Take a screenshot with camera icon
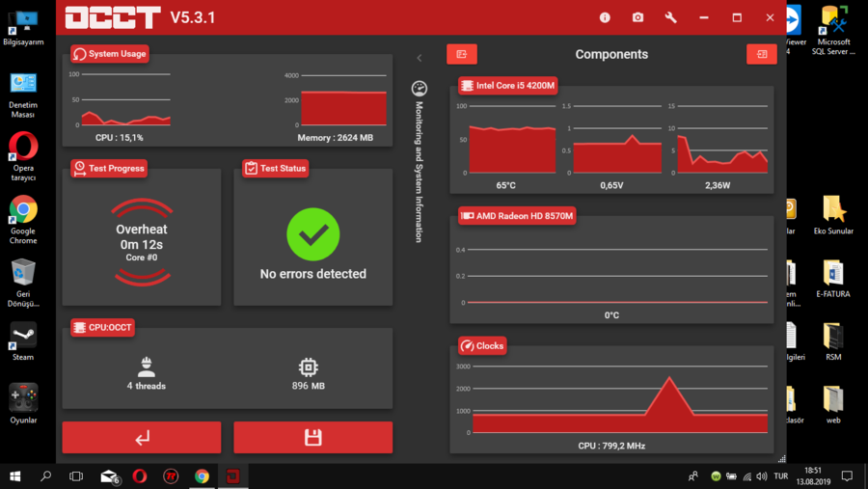Image resolution: width=868 pixels, height=489 pixels. coord(637,17)
